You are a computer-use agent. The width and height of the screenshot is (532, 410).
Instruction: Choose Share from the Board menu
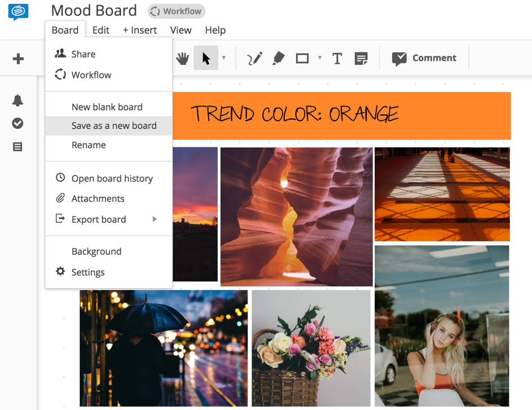[x=109, y=54]
